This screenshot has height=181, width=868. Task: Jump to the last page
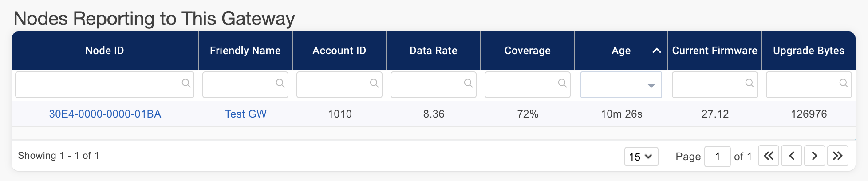(838, 156)
